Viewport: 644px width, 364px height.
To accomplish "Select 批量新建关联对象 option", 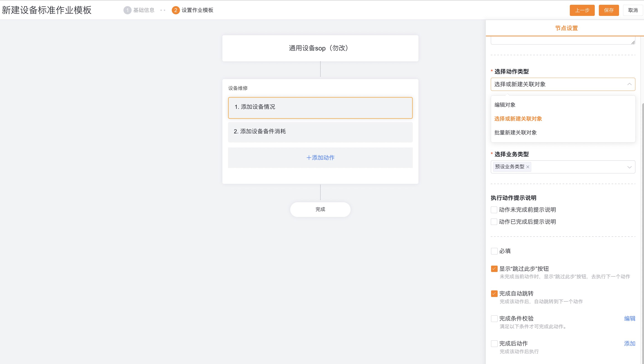I will point(515,133).
